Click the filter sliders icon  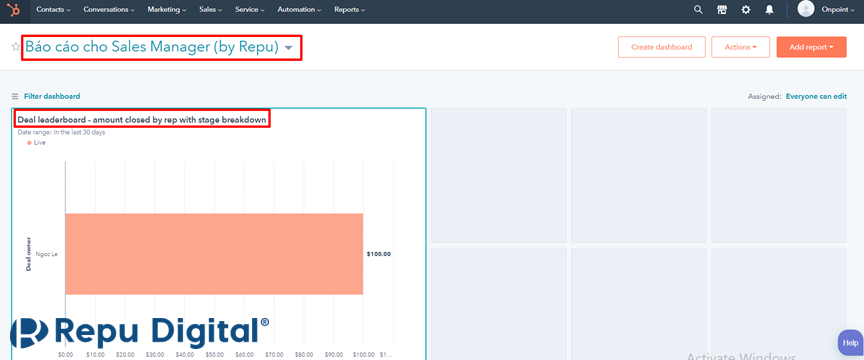point(15,96)
